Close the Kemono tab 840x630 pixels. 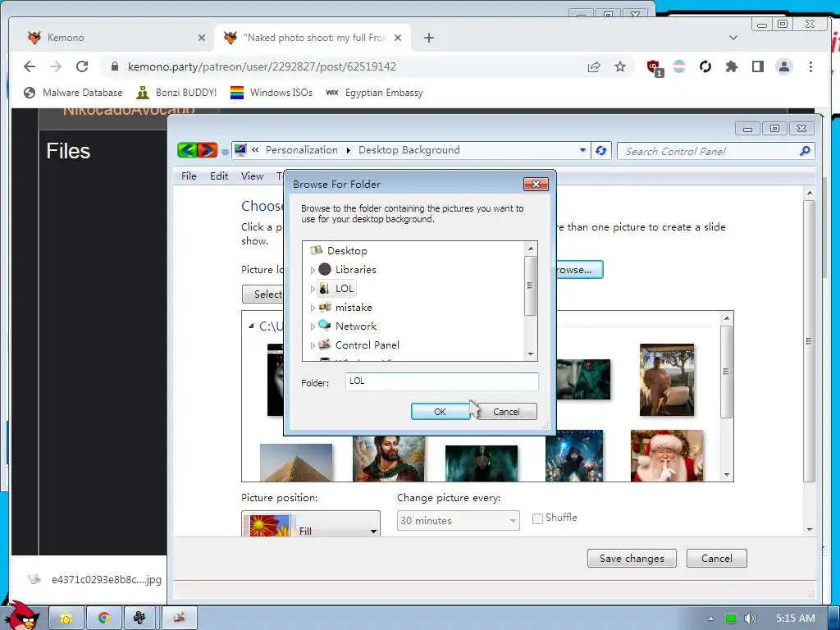point(202,38)
